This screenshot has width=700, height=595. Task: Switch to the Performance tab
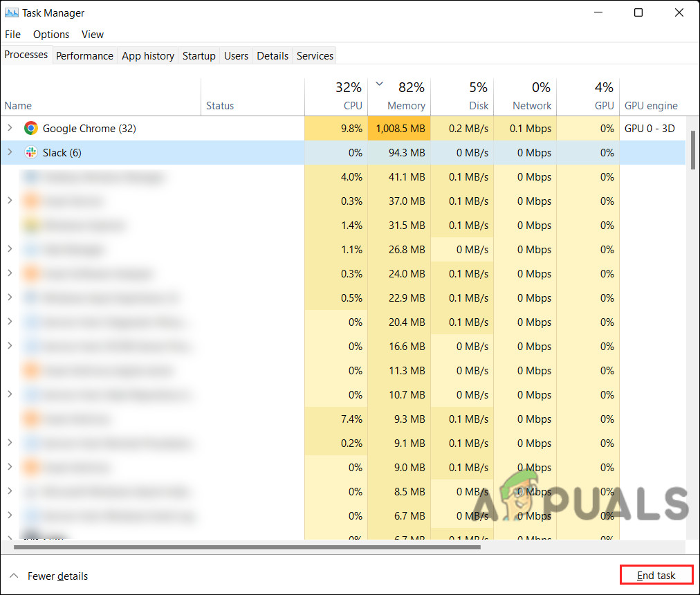click(x=84, y=55)
